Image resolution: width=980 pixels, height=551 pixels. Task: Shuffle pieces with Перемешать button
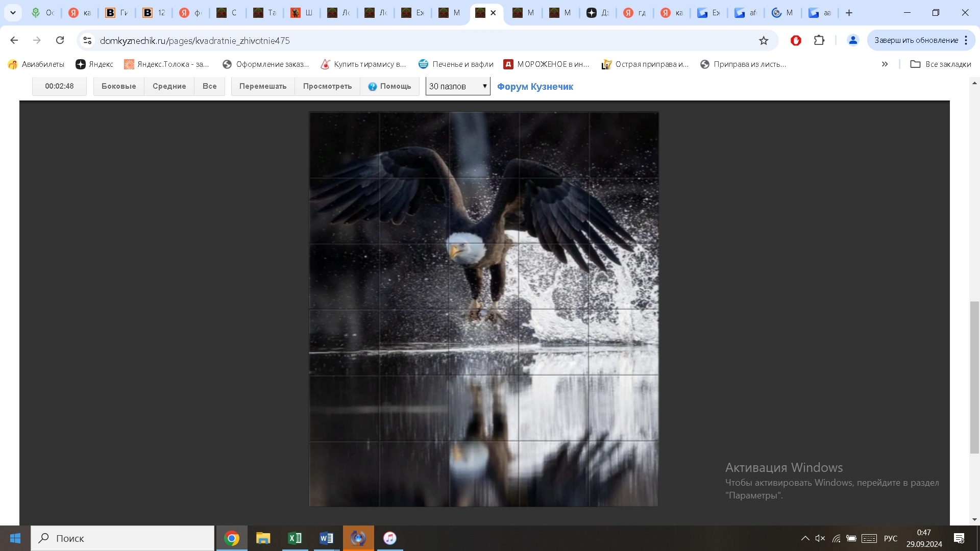coord(263,86)
